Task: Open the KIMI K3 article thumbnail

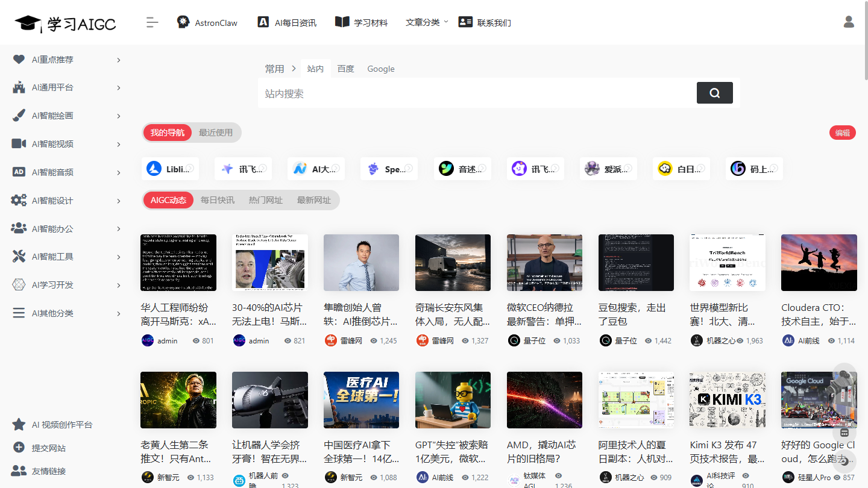Action: (728, 400)
